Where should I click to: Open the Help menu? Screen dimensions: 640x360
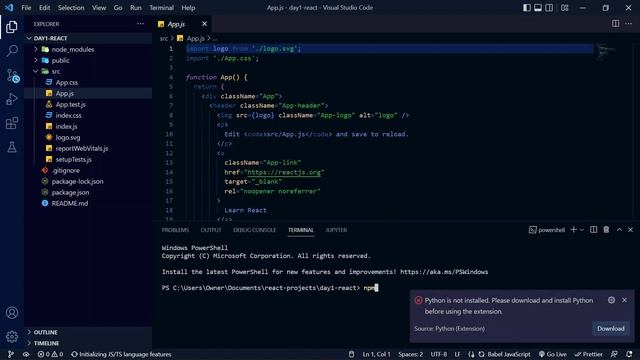point(188,8)
